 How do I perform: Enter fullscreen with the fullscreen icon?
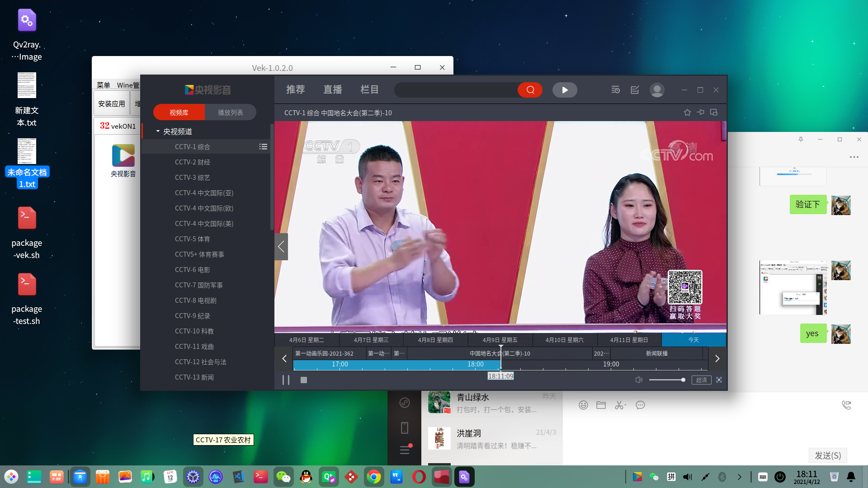719,380
